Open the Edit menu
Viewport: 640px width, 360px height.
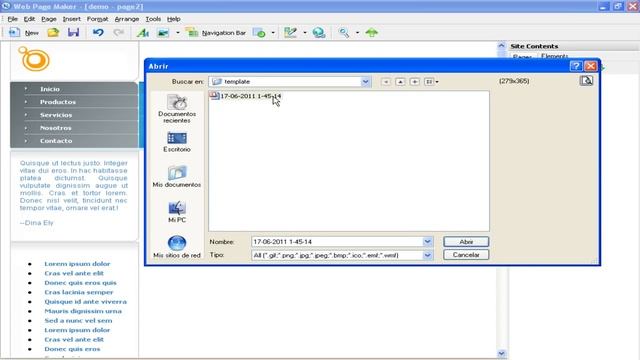click(x=29, y=19)
